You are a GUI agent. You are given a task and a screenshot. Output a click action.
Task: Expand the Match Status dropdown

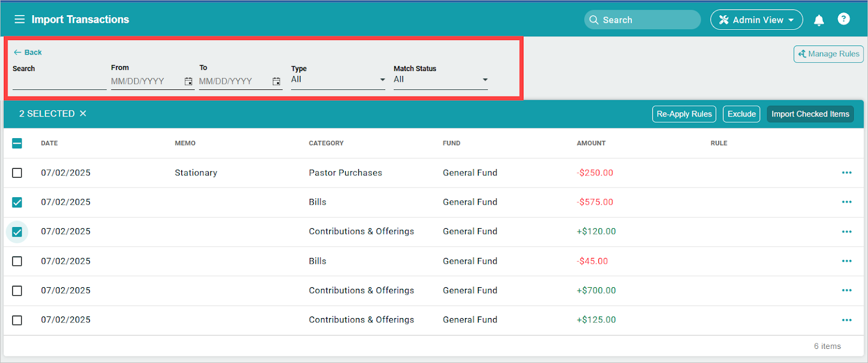tap(441, 80)
